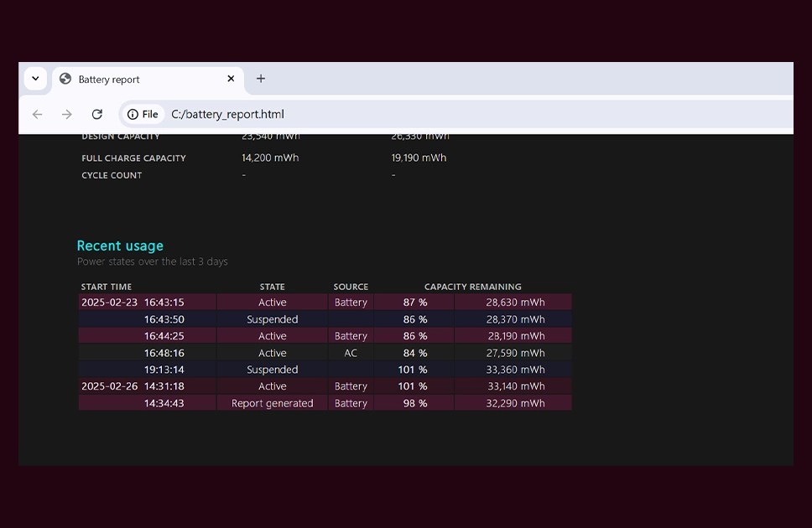The image size is (812, 528).
Task: Open a new tab with the plus button
Action: tap(261, 79)
